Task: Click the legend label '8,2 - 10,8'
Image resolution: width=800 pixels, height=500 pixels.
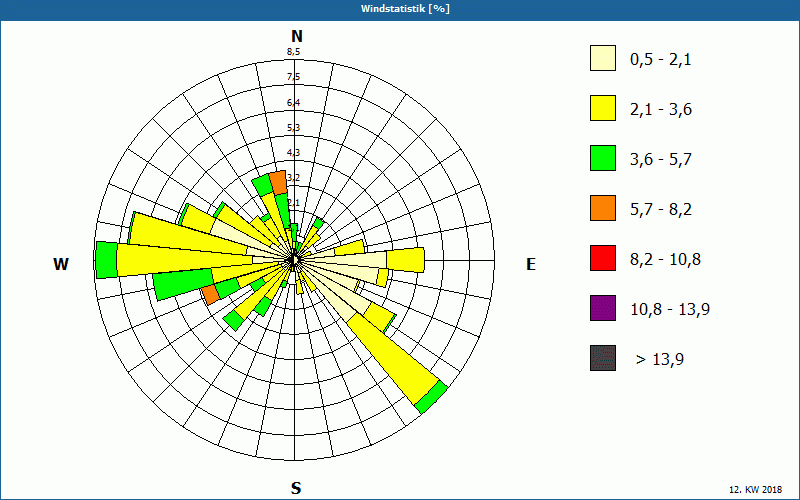Action: (665, 260)
